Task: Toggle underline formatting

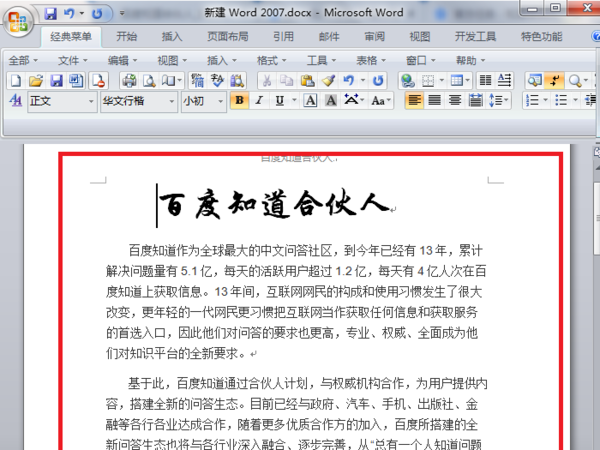Action: tap(280, 101)
